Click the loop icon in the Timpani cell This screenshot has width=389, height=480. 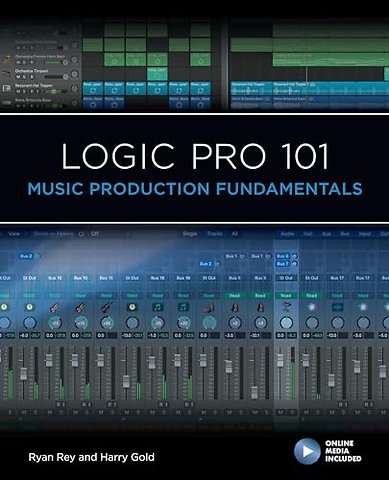point(157,77)
